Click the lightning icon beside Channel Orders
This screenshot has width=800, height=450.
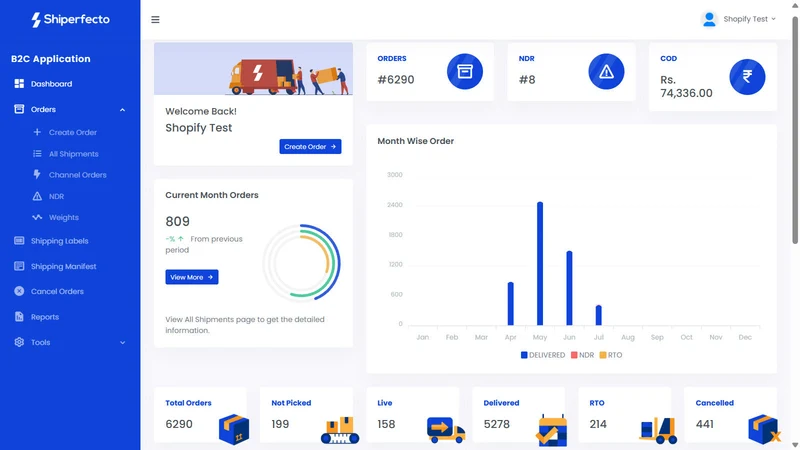[37, 174]
